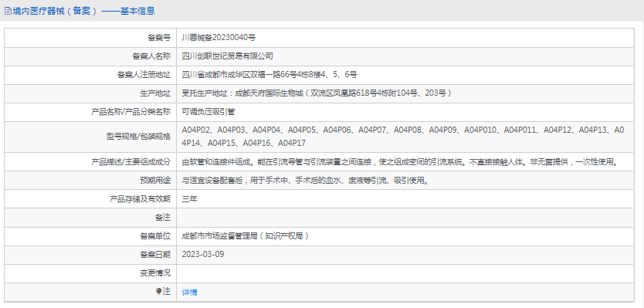
Task: Click product name 可调负压吸引管
Action: point(208,112)
